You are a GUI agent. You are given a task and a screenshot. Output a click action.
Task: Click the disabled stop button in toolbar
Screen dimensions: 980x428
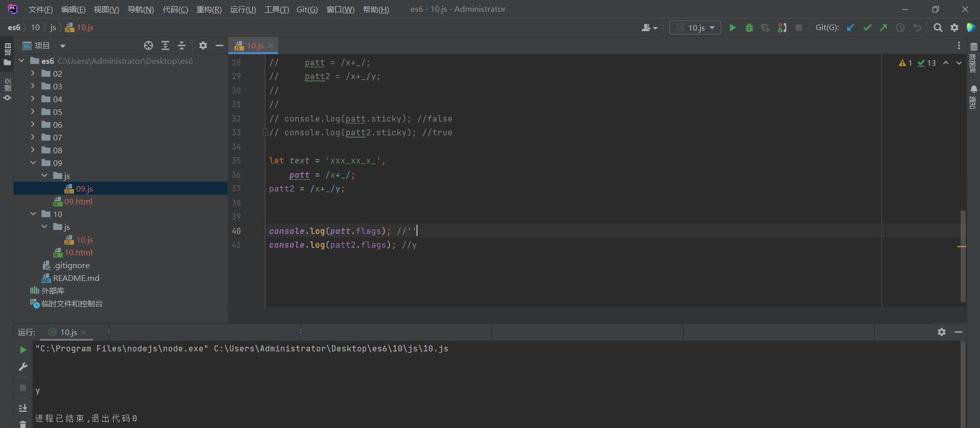(x=799, y=28)
